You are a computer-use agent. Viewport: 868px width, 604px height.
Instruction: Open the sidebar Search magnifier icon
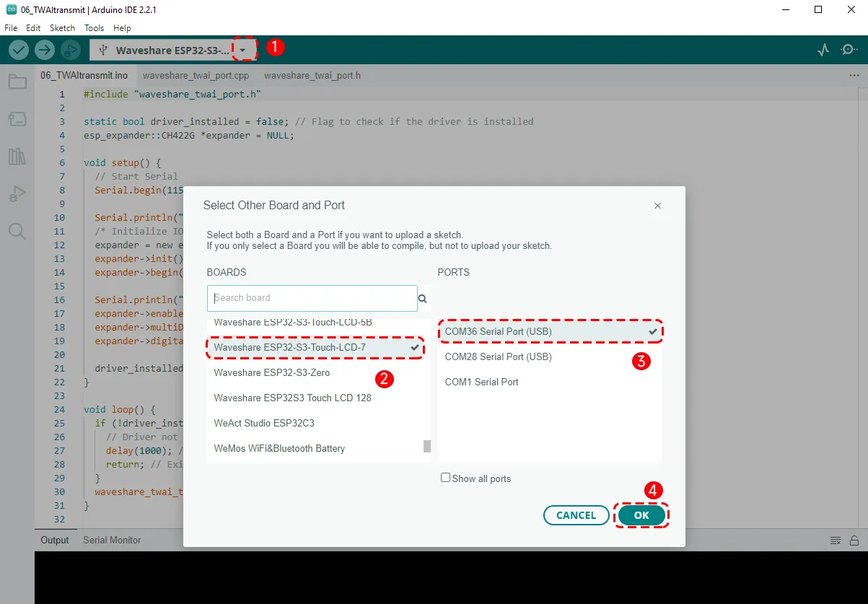(x=17, y=232)
